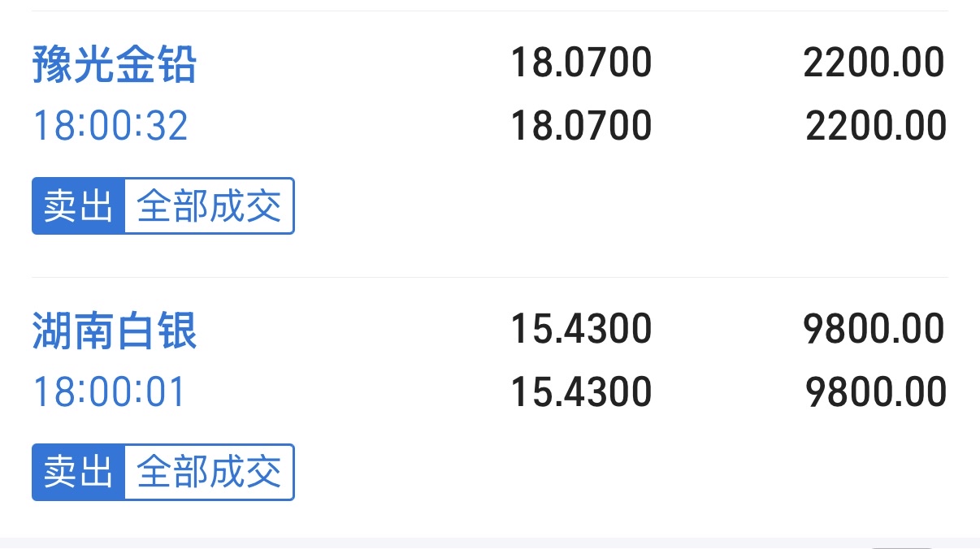This screenshot has height=549, width=980.
Task: Click the top 18.0700 price for 豫光金铅
Action: (581, 63)
